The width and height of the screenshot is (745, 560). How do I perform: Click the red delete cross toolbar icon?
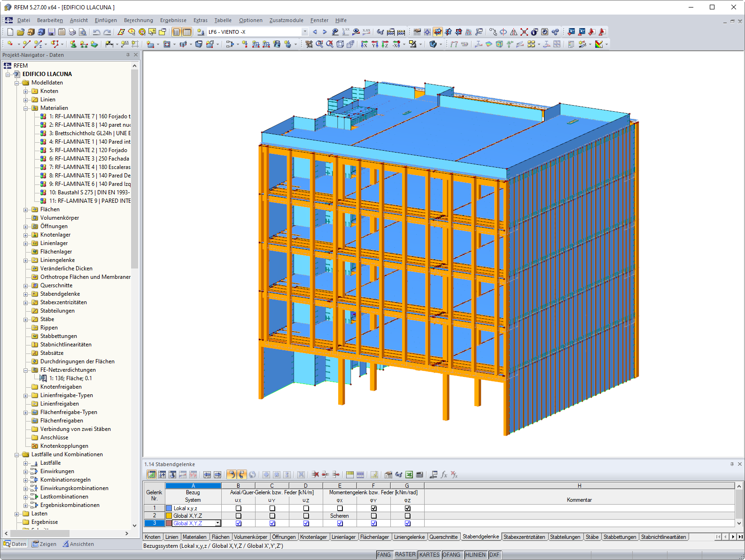524,32
